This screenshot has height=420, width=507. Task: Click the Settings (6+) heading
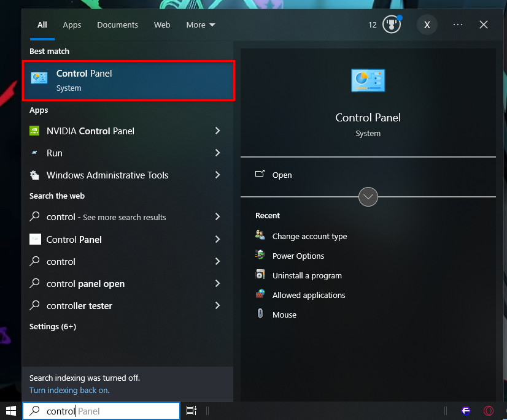point(53,326)
